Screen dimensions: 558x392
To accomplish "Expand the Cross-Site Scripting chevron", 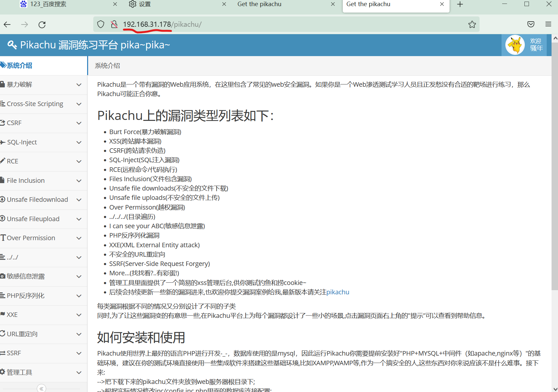I will pyautogui.click(x=79, y=104).
